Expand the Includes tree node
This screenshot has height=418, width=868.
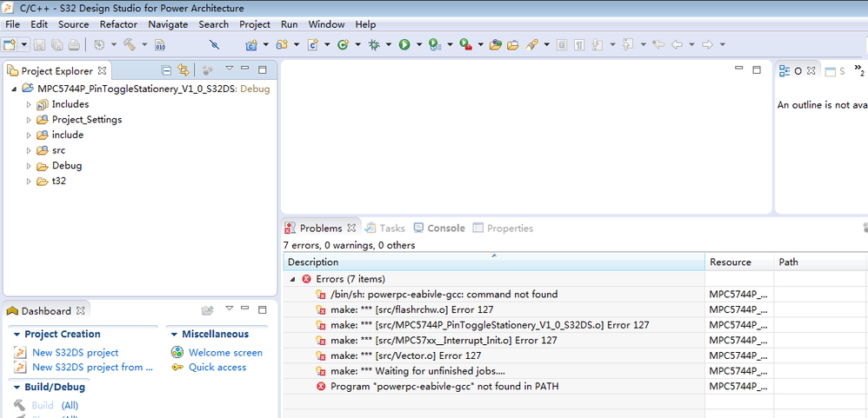coord(29,104)
